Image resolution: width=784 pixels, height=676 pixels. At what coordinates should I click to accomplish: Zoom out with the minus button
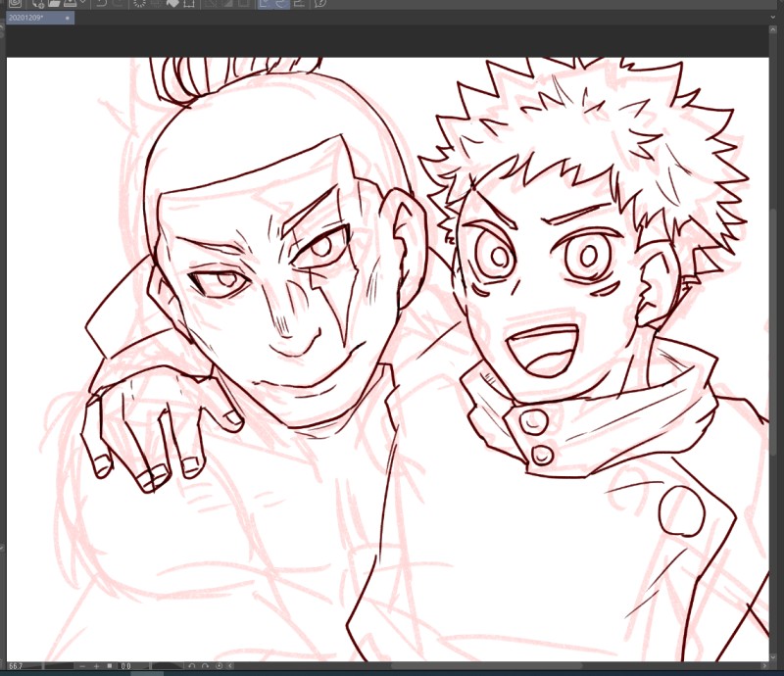82,666
